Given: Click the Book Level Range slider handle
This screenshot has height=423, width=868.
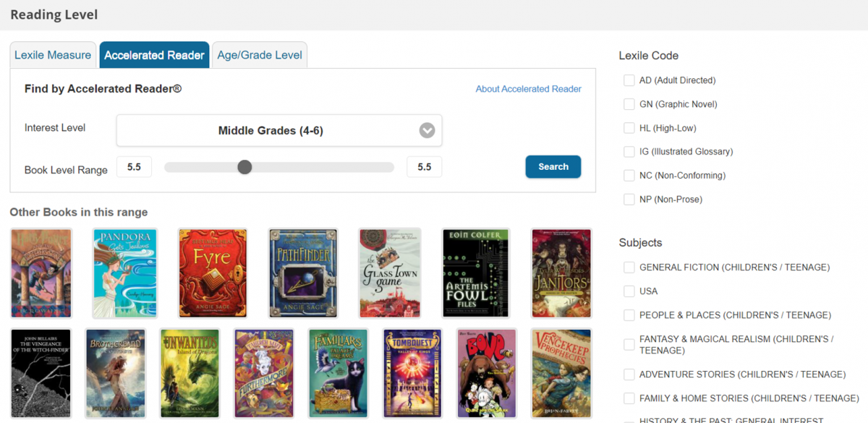Looking at the screenshot, I should click(x=244, y=167).
